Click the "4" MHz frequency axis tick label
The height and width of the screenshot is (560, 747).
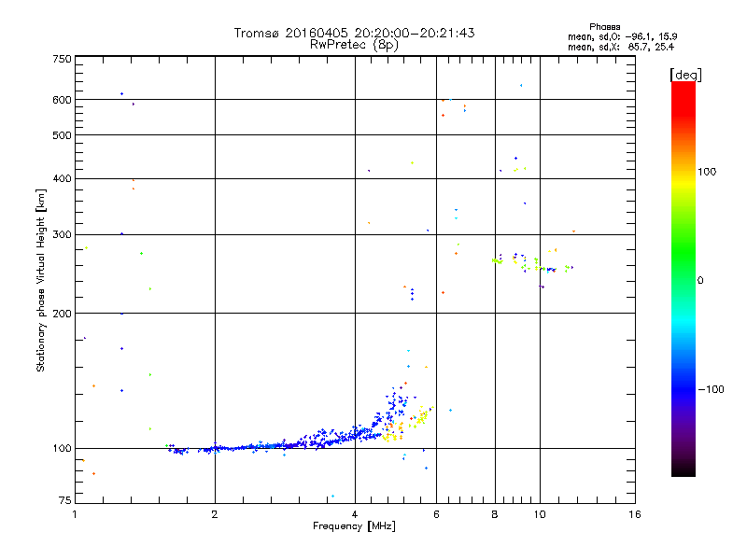tap(355, 514)
